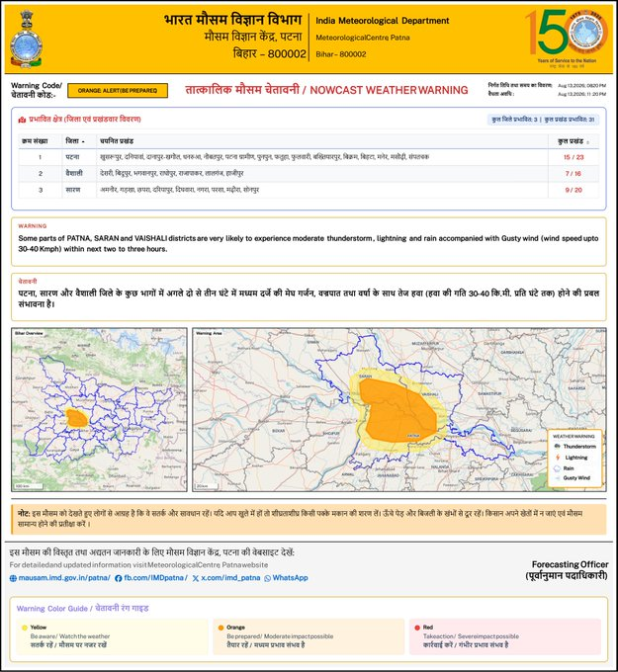618x672 pixels.
Task: Click the Lightning bolt icon in the legend
Action: (558, 458)
